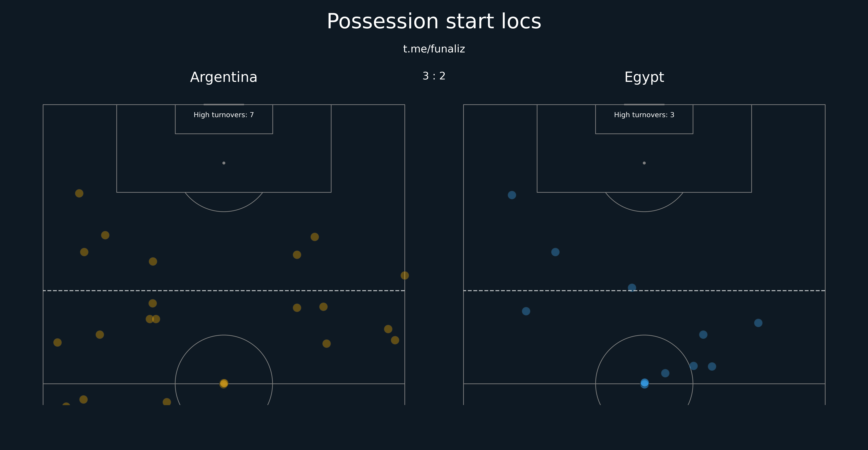The height and width of the screenshot is (450, 868).
Task: Click the 3 : 2 score text
Action: [434, 76]
